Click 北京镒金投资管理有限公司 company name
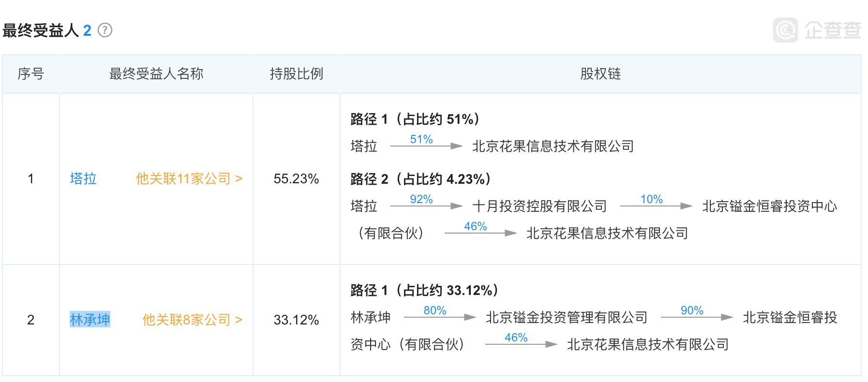This screenshot has height=382, width=868. point(567,318)
